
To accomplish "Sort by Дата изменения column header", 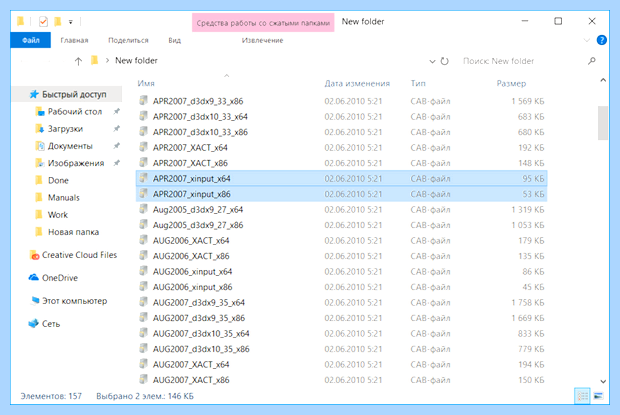I will [357, 83].
